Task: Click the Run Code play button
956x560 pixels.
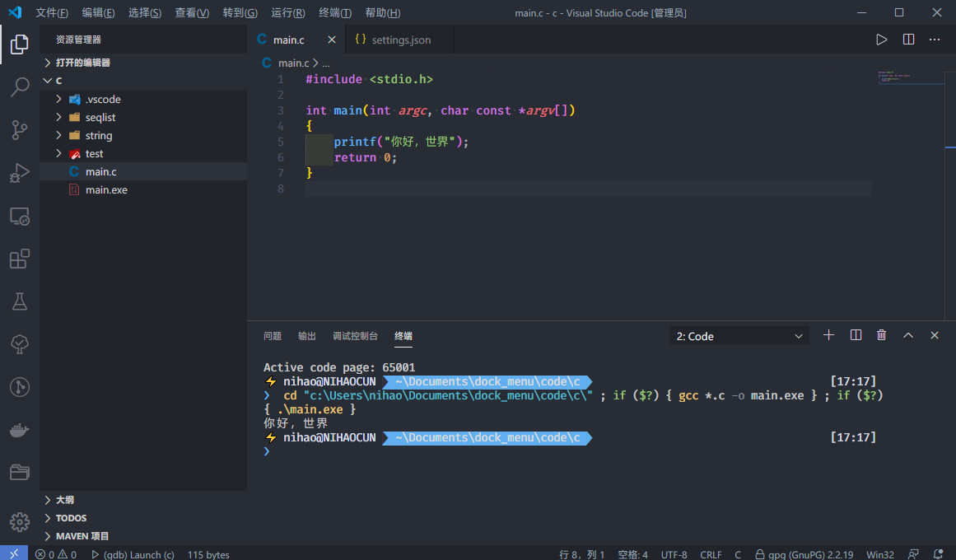Action: (x=881, y=40)
